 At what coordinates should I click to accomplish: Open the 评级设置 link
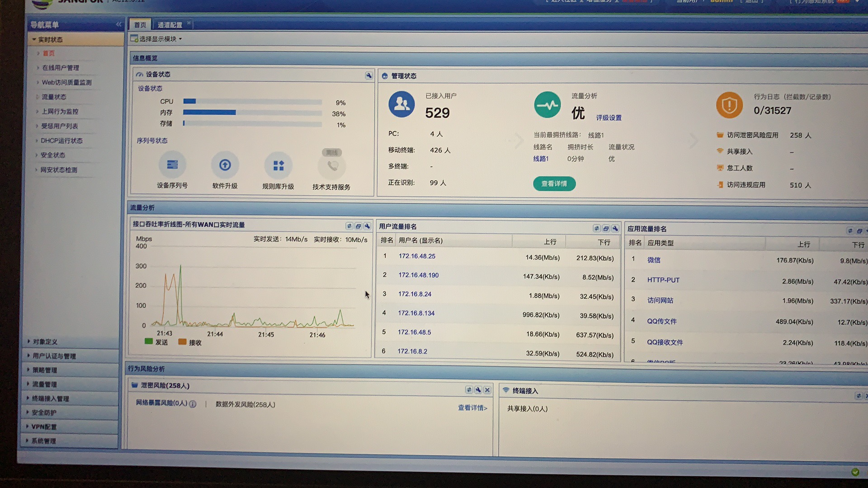(609, 118)
